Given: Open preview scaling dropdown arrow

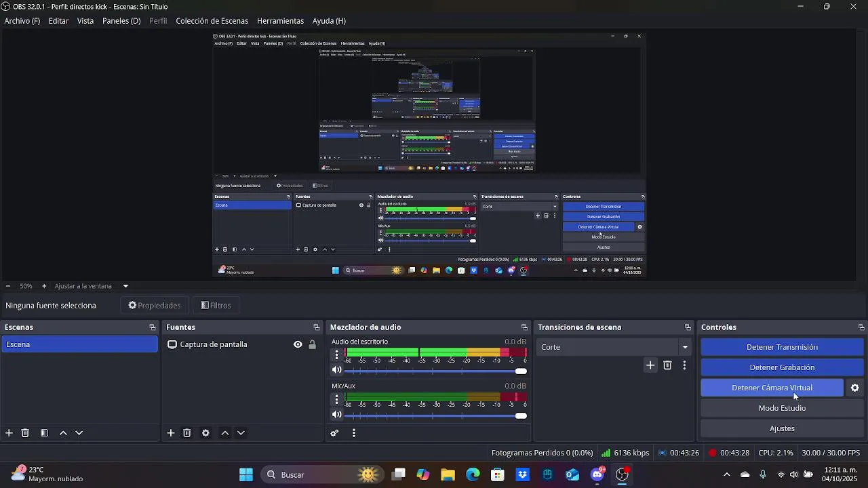Looking at the screenshot, I should 125,286.
